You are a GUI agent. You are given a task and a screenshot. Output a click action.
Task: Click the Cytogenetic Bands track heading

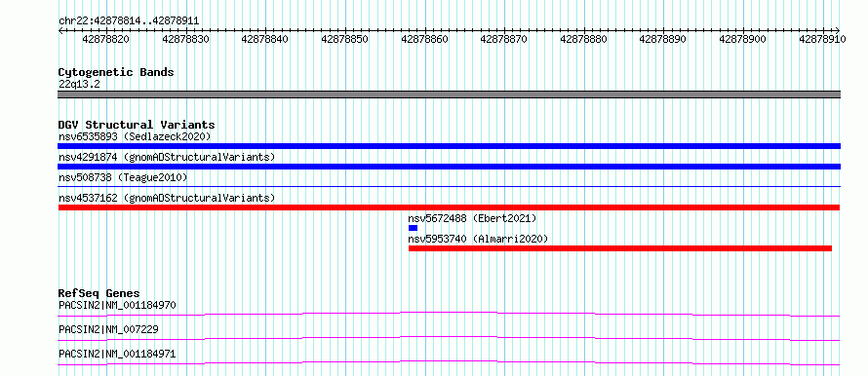pos(116,72)
